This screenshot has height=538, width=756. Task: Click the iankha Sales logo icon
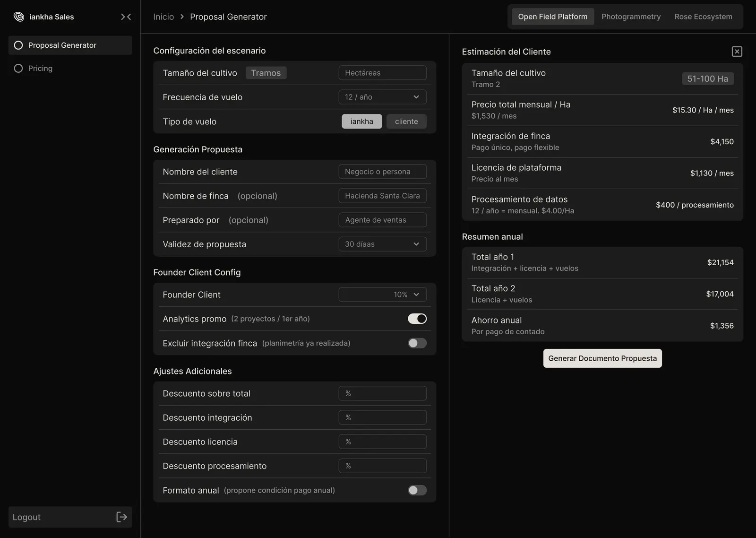19,17
